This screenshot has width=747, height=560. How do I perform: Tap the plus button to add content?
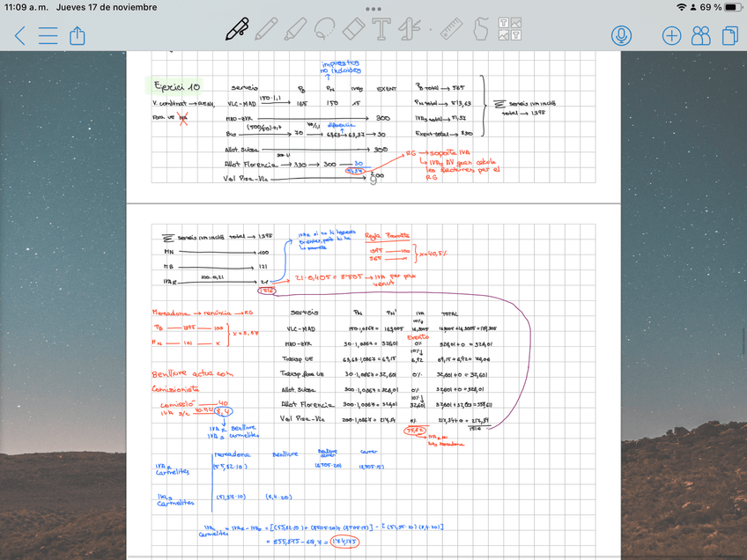click(x=671, y=35)
